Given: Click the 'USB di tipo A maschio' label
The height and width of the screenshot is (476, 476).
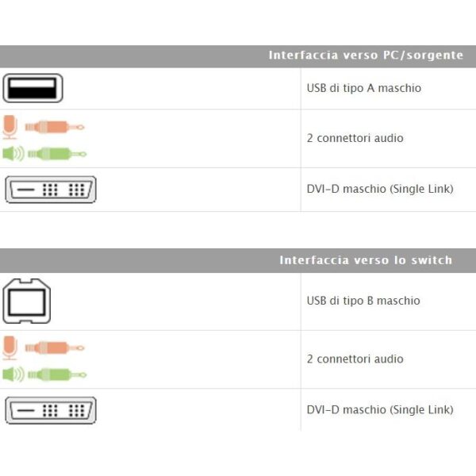Looking at the screenshot, I should (x=363, y=88).
